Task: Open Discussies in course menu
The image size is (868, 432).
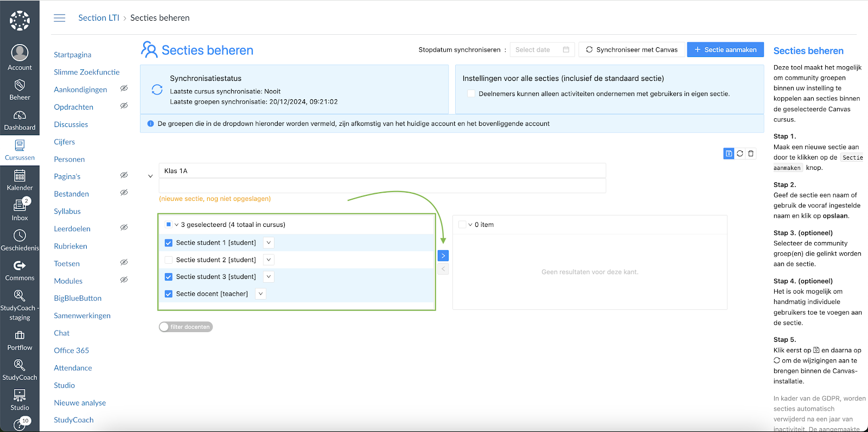Action: [71, 124]
